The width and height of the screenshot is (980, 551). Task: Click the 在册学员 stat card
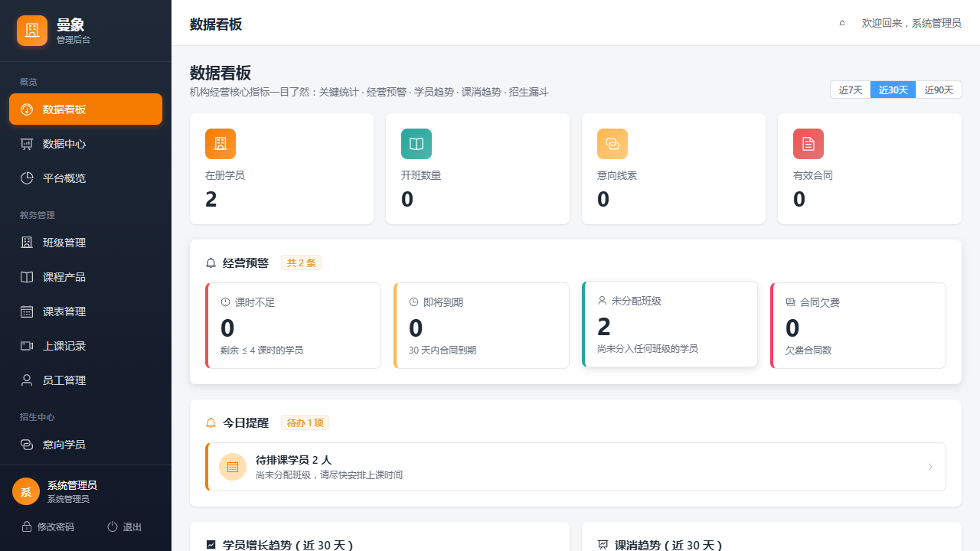[x=282, y=169]
